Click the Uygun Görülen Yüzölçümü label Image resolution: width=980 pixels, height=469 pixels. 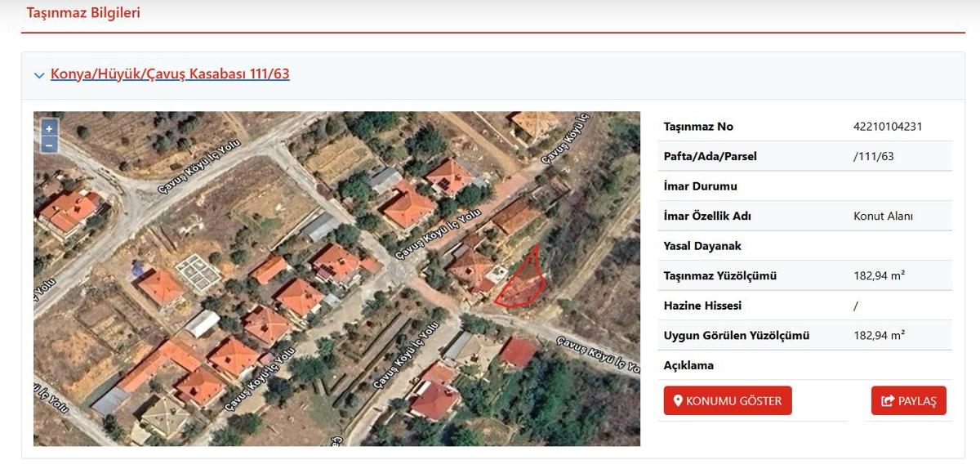(x=736, y=336)
